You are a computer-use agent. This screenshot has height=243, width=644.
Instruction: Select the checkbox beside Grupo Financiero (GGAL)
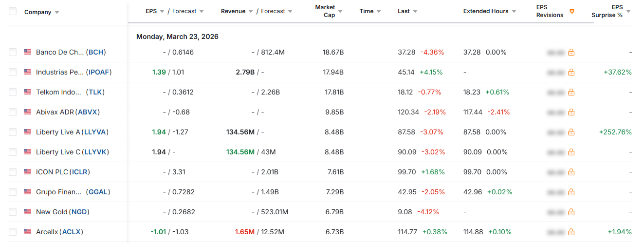click(x=13, y=192)
